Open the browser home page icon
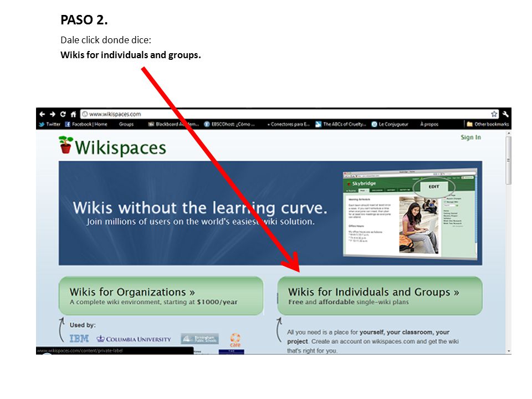Screen dimensions: 532x399 tap(73, 114)
